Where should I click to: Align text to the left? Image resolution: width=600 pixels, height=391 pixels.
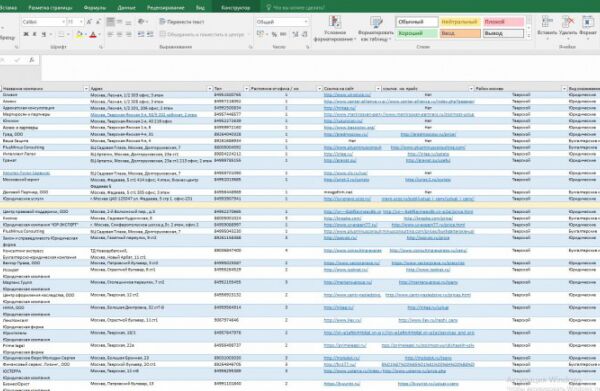tap(110, 34)
